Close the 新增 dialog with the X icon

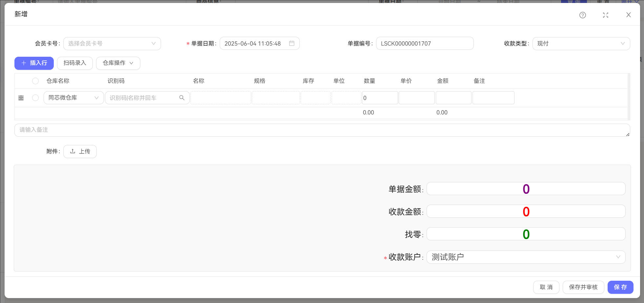629,15
